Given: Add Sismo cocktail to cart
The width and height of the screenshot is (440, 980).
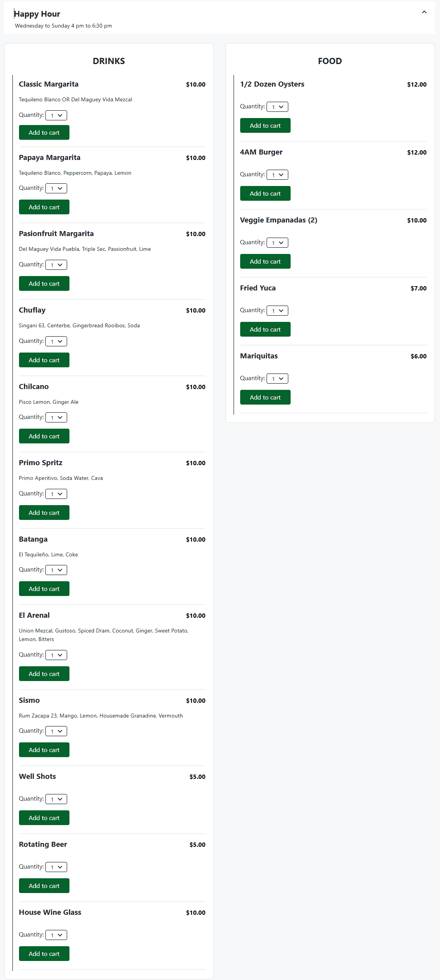Looking at the screenshot, I should pos(44,750).
